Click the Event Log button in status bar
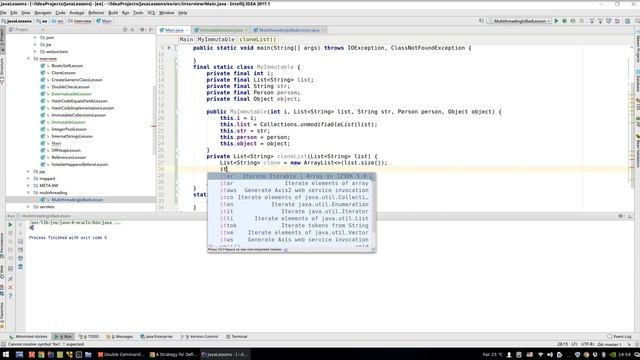Image resolution: width=640 pixels, height=360 pixels. coord(619,337)
